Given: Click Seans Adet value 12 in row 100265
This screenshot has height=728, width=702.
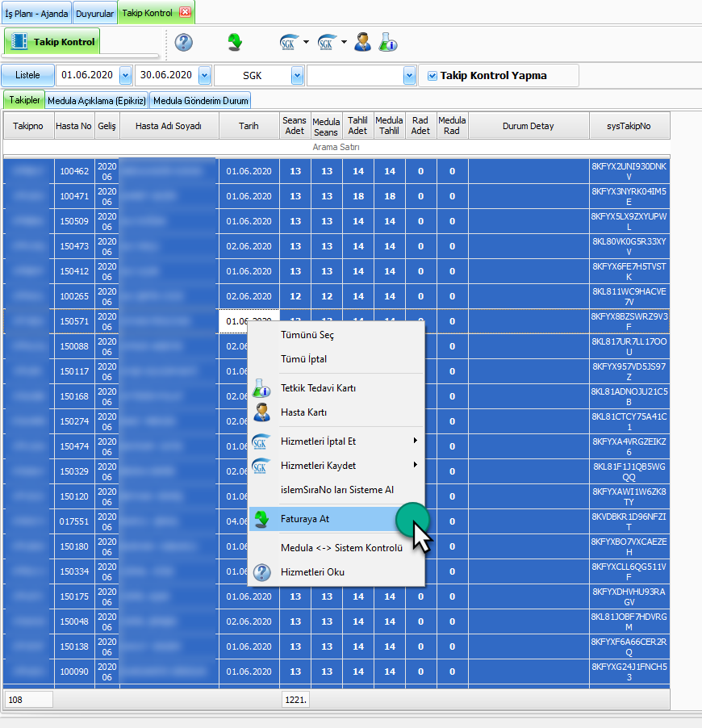Looking at the screenshot, I should click(295, 296).
